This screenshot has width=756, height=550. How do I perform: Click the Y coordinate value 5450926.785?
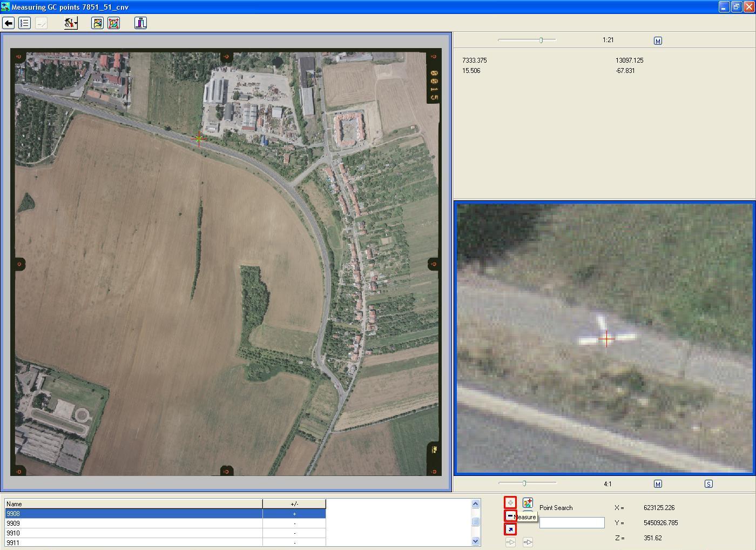[x=660, y=523]
